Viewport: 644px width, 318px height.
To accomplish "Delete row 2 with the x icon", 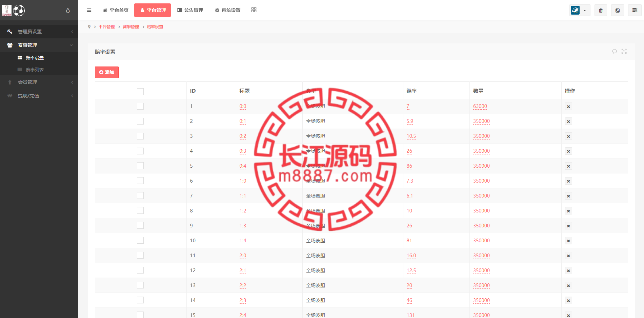I will click(x=568, y=121).
